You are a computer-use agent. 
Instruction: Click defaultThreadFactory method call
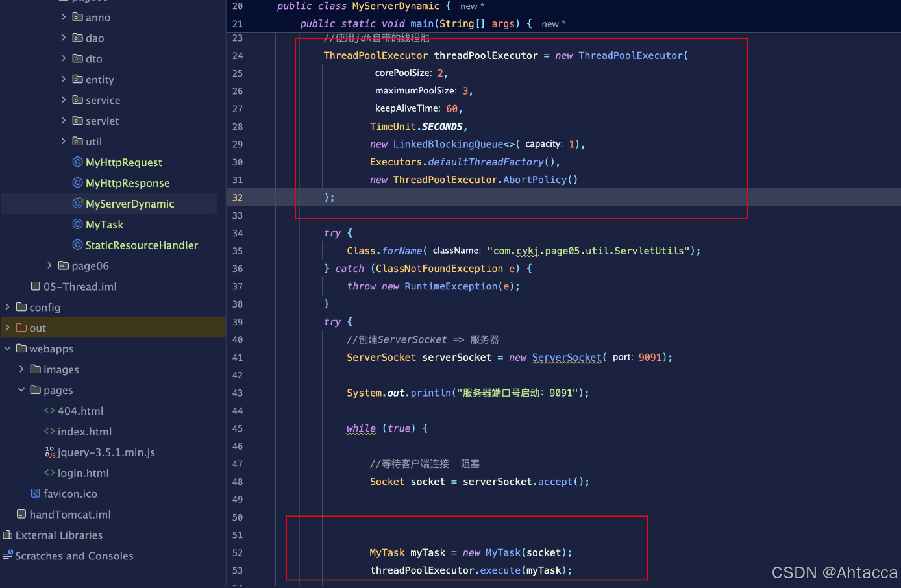[486, 162]
